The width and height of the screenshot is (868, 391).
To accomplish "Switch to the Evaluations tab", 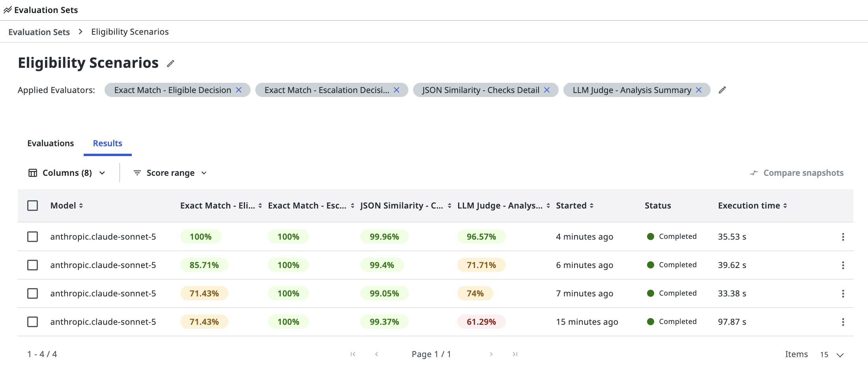I will click(x=51, y=143).
